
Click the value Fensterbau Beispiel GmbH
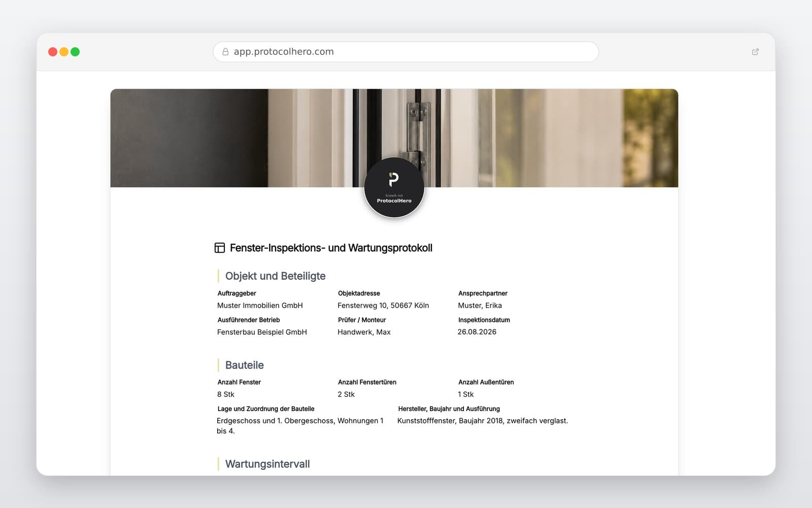pos(262,332)
